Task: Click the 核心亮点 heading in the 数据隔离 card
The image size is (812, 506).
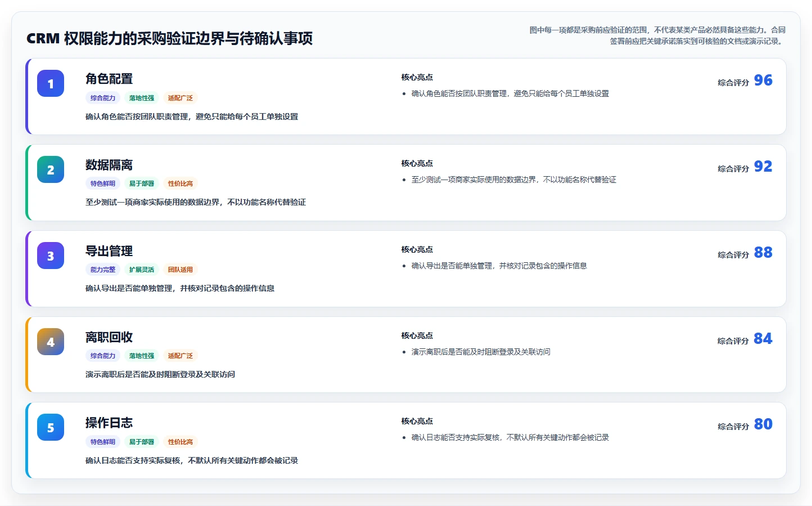Action: click(x=417, y=164)
